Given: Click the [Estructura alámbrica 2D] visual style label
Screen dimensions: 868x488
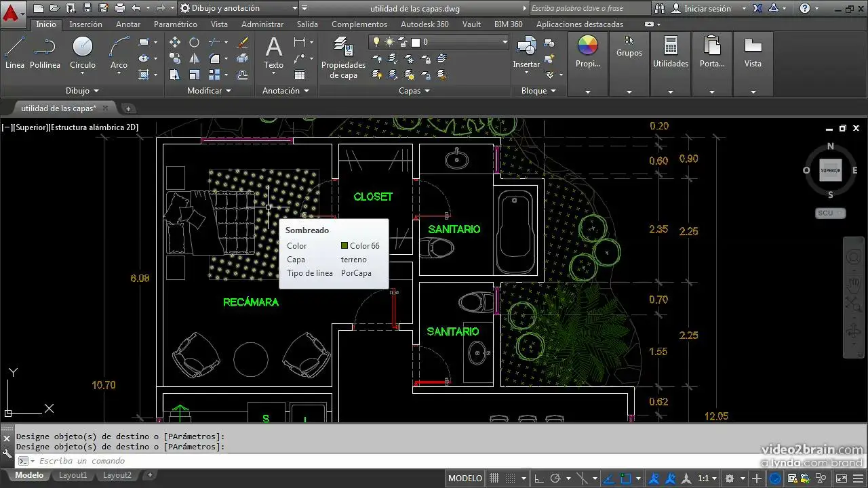Looking at the screenshot, I should [94, 127].
